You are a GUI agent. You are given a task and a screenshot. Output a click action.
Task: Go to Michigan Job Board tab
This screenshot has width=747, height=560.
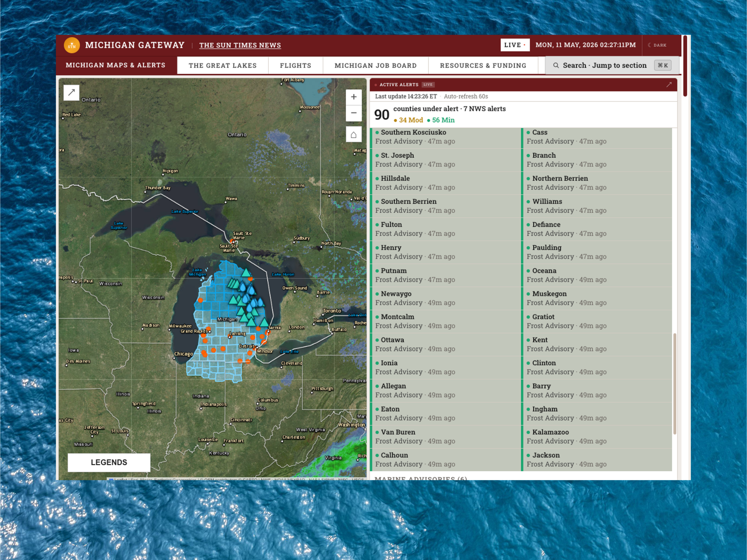click(376, 66)
